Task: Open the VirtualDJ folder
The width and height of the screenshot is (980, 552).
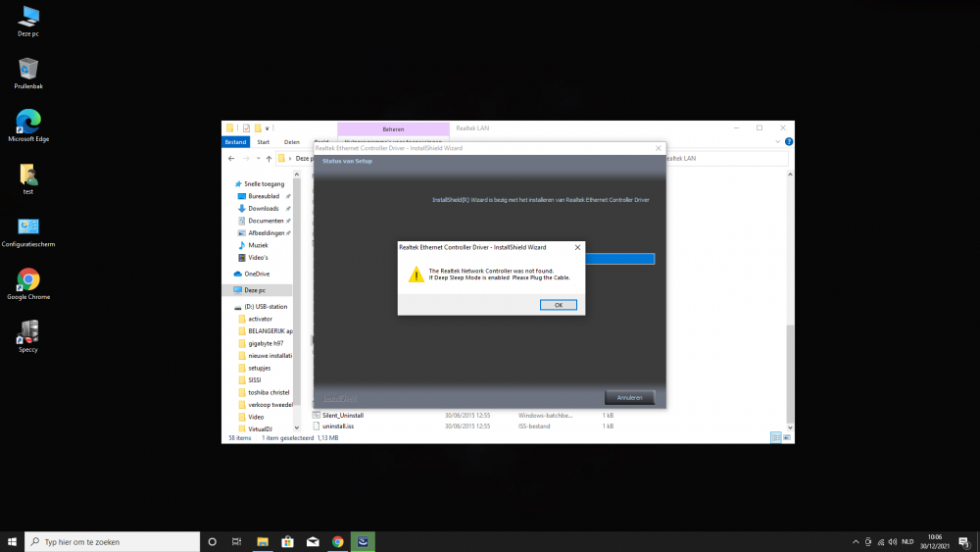Action: pyautogui.click(x=260, y=428)
